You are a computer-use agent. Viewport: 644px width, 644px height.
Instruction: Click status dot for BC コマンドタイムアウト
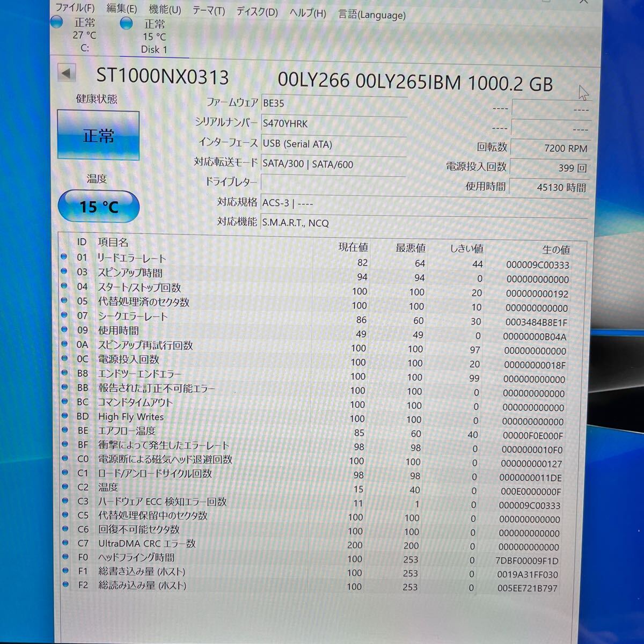64,401
